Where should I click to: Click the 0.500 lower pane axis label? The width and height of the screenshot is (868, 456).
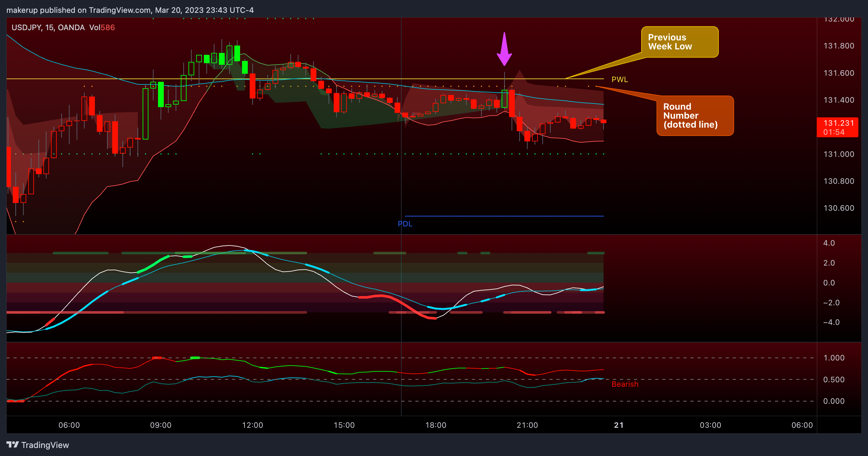[834, 380]
